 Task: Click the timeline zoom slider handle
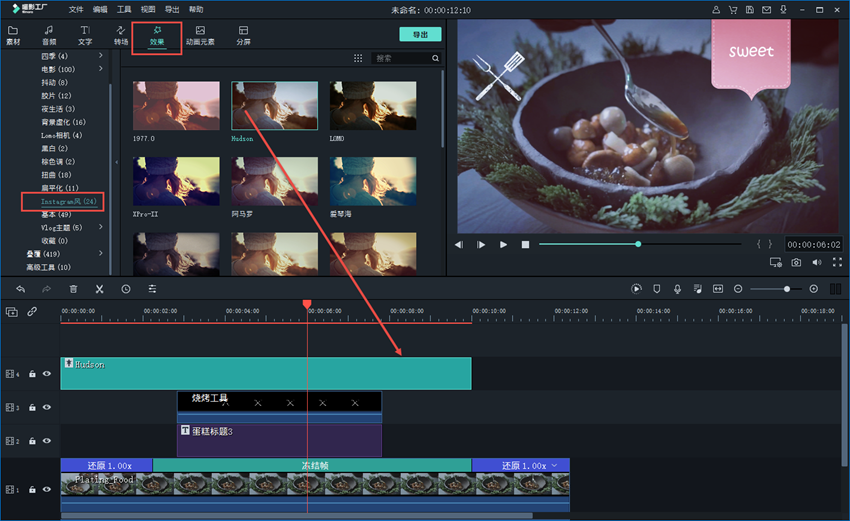(787, 289)
